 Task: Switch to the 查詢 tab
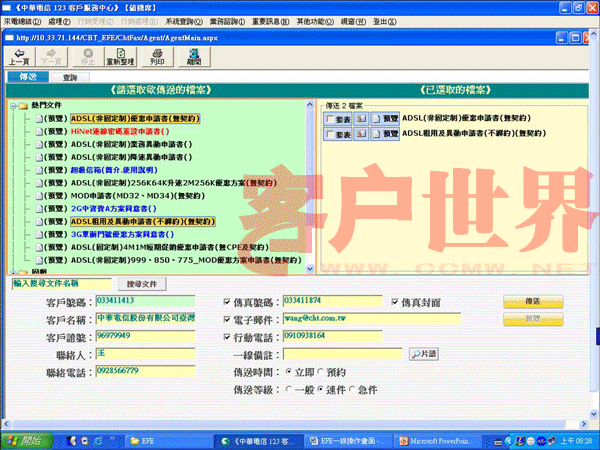(x=70, y=76)
